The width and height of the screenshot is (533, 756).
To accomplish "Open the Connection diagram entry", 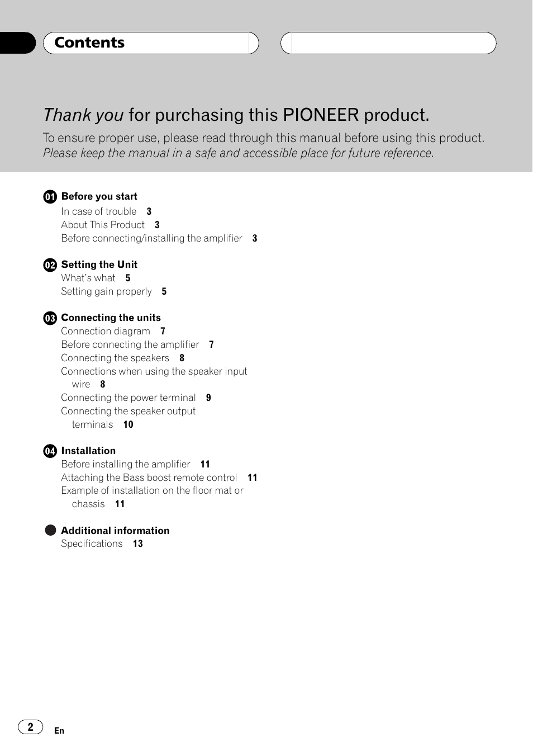I will click(113, 331).
